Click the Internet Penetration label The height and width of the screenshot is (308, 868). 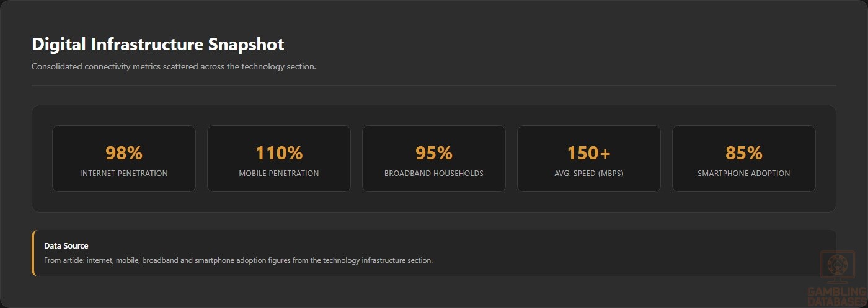(x=124, y=174)
